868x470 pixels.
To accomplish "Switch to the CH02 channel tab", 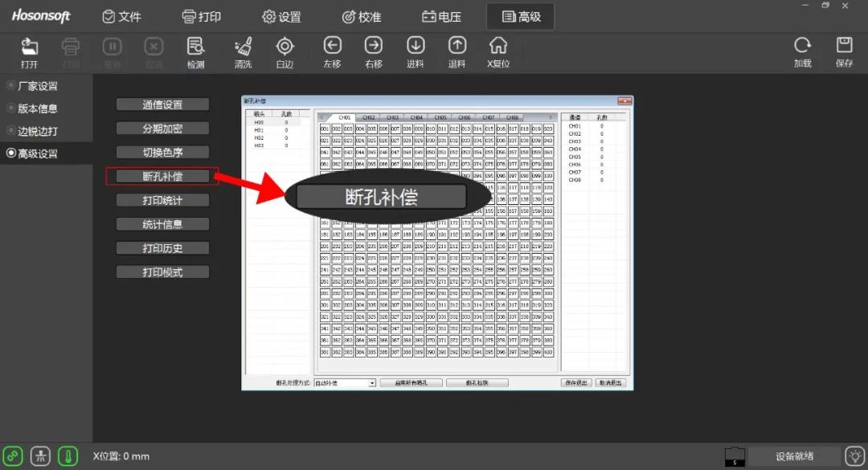I will [x=367, y=117].
